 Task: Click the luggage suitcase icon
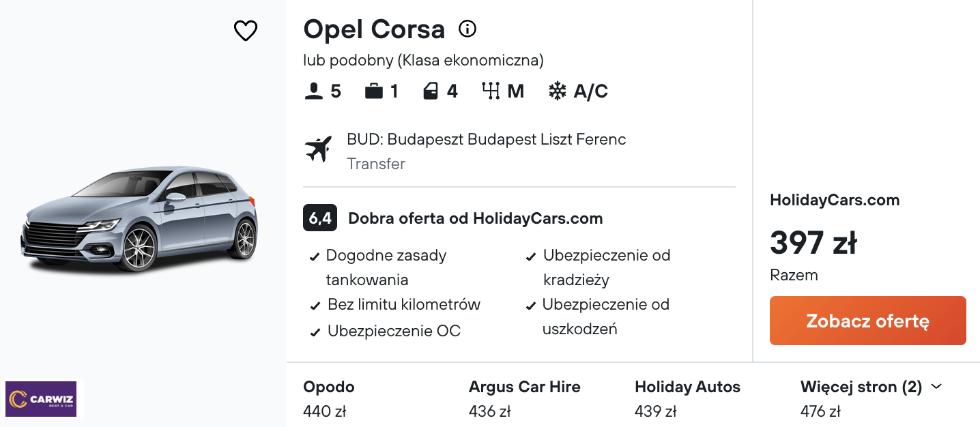tap(374, 91)
